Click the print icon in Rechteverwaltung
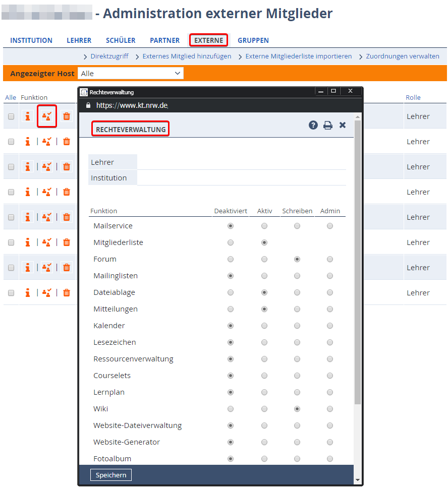This screenshot has height=492, width=448. pos(328,125)
